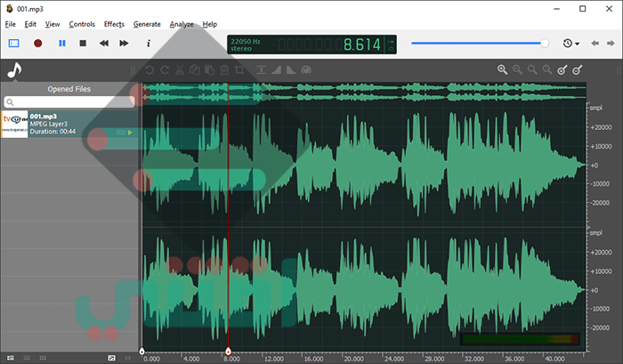Click the waveform overview strip

[x=364, y=92]
